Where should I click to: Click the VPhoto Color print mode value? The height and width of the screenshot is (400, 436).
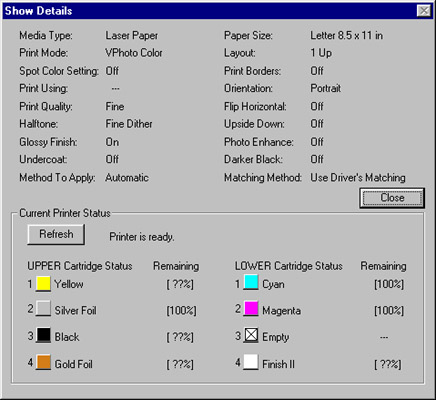tap(134, 53)
